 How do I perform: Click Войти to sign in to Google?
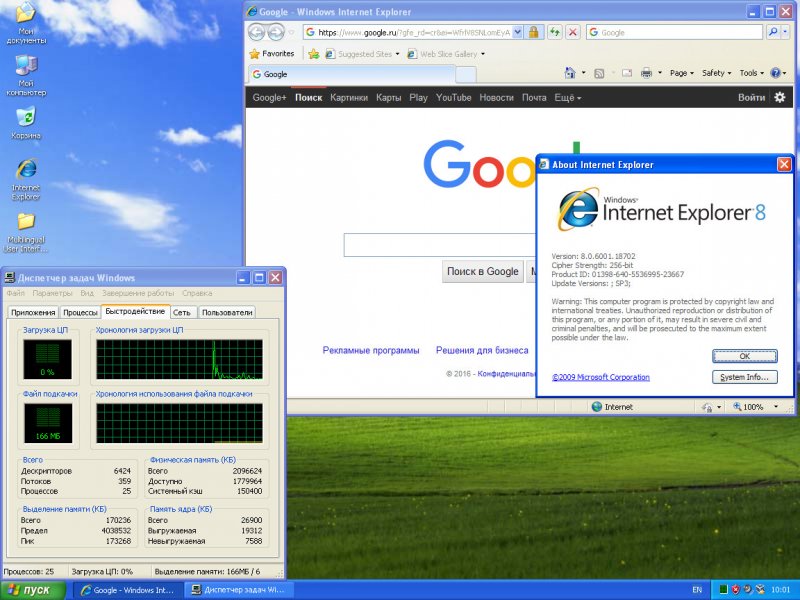coord(752,97)
